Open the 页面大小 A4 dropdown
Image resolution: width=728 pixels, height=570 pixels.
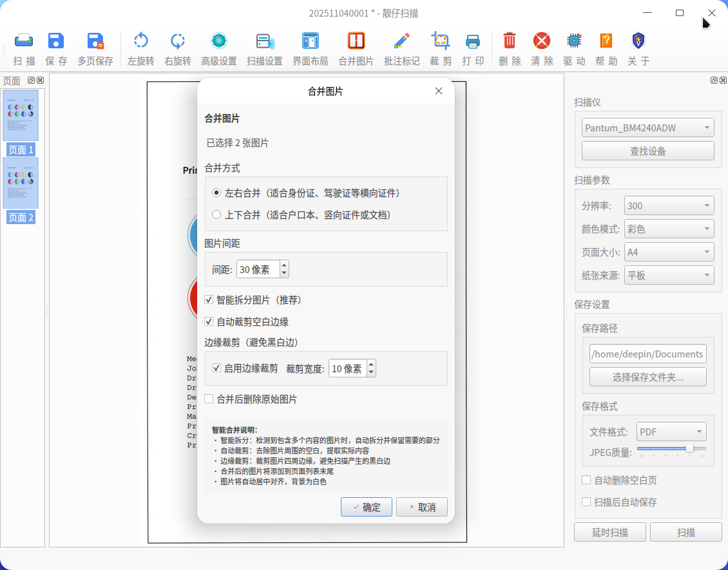(669, 252)
